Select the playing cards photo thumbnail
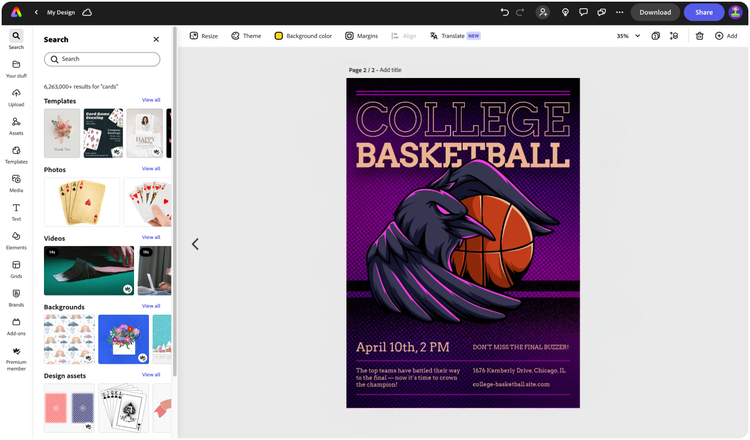750x440 pixels. [x=82, y=202]
